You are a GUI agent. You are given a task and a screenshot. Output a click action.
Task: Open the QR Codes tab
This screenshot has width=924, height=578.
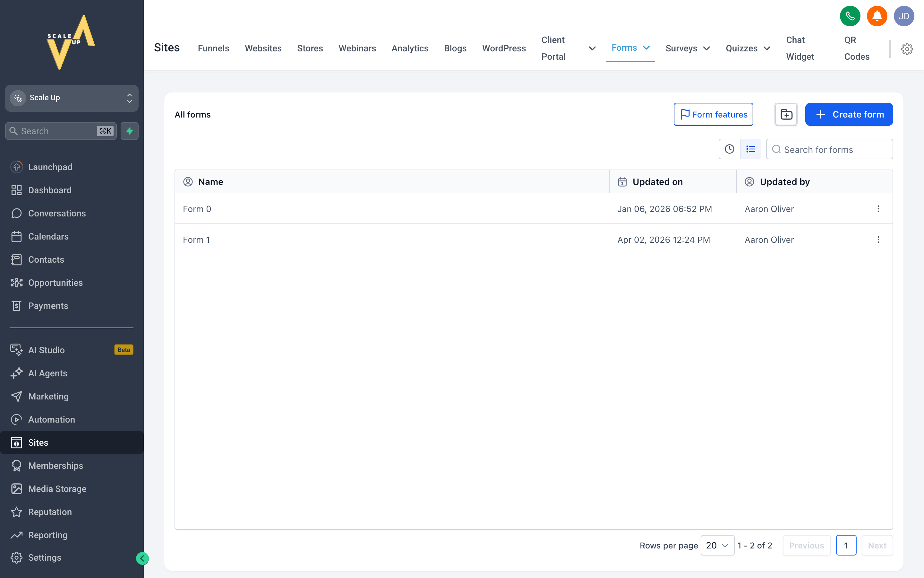pyautogui.click(x=857, y=48)
